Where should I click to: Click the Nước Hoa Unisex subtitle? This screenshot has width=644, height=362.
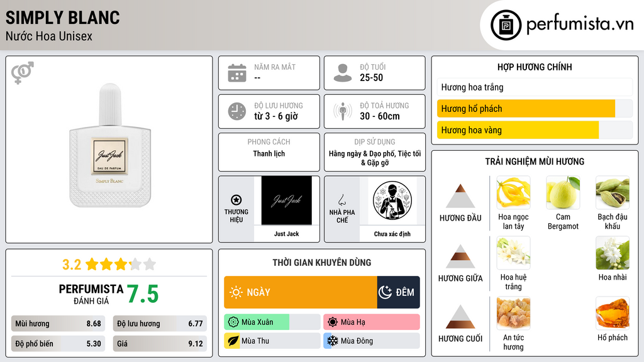click(x=49, y=36)
